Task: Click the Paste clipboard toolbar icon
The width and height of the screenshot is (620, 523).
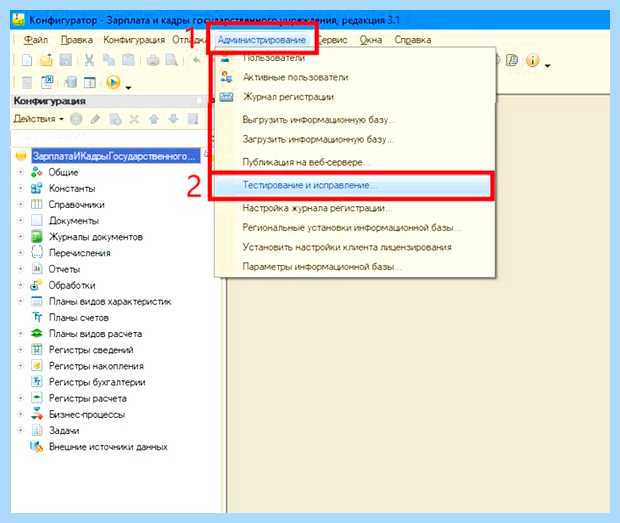Action: [x=128, y=60]
